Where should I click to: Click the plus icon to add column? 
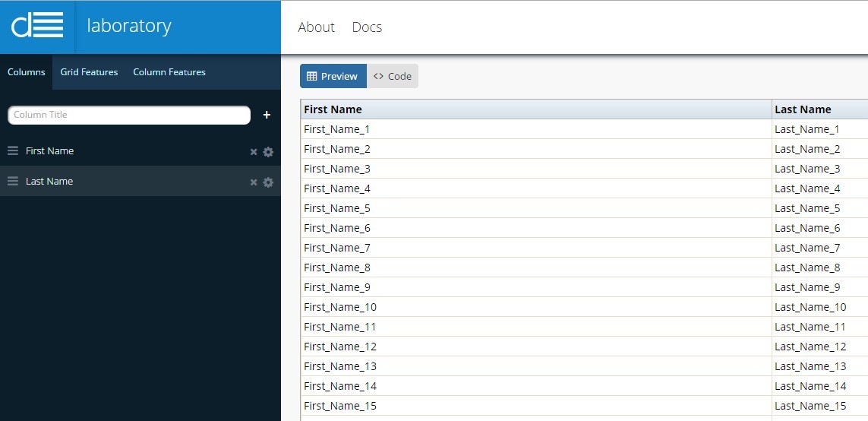267,115
